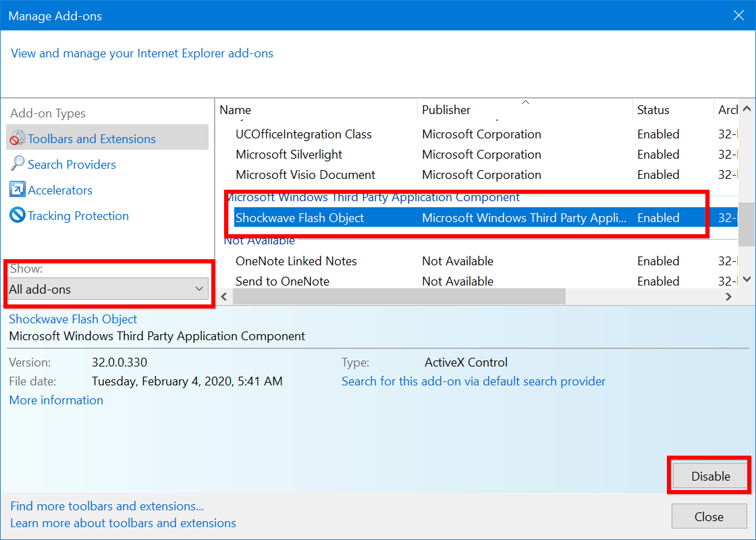Click the Toolbars and Extensions gear icon

tap(18, 138)
